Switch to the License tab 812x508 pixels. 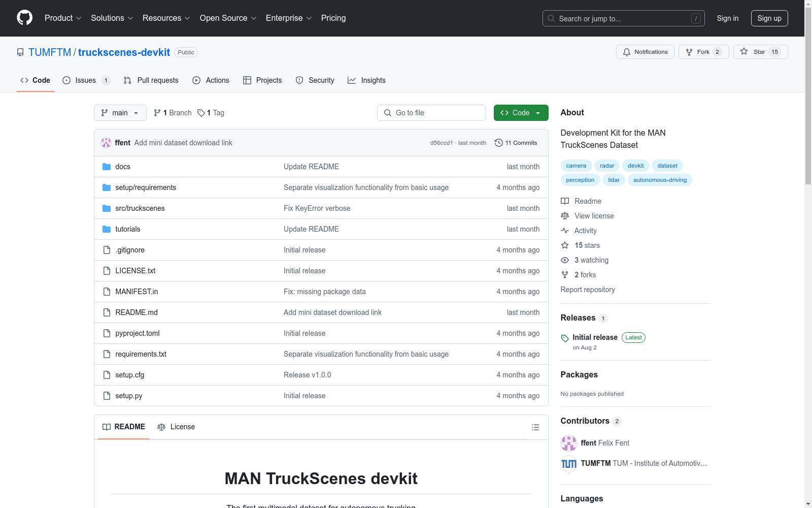(x=176, y=427)
